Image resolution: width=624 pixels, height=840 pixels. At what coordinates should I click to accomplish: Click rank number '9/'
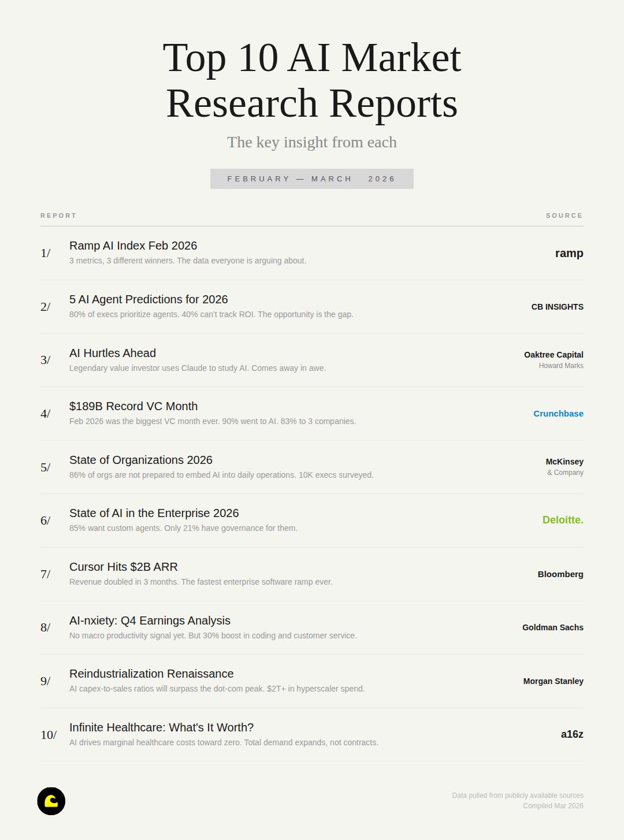[x=45, y=681]
